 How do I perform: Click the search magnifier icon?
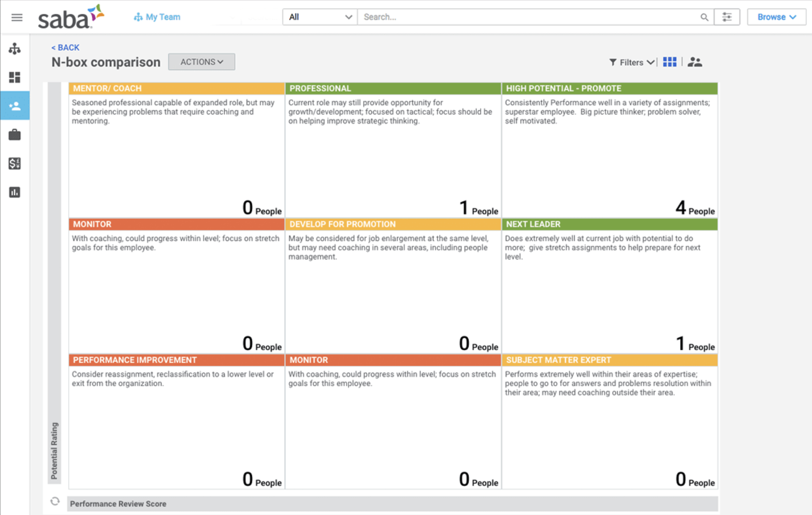704,17
